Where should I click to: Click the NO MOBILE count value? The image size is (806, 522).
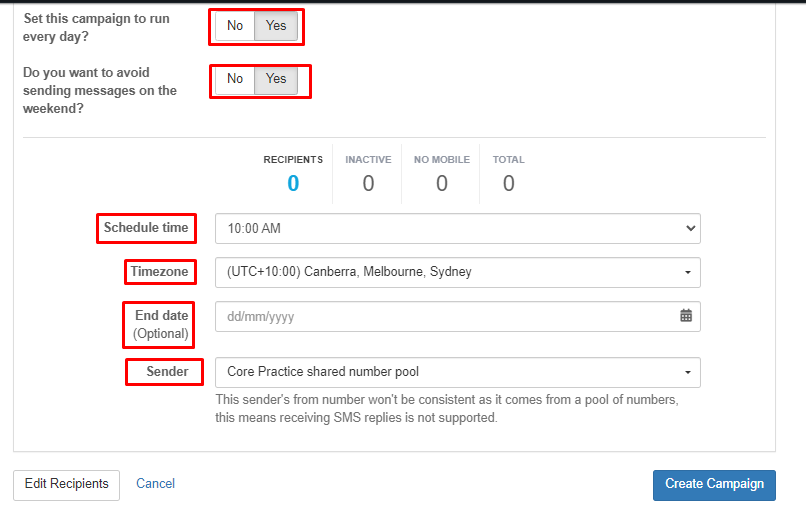[x=442, y=183]
